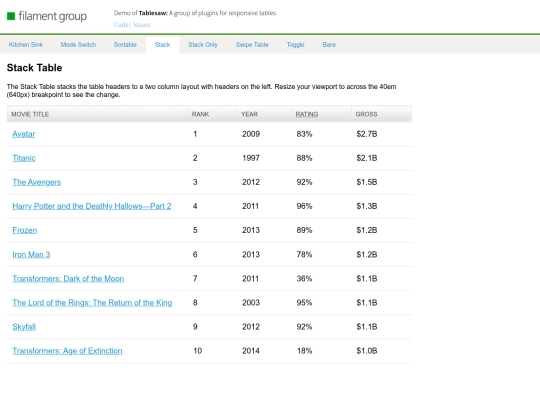Screen dimensions: 540x405
Task: Open Harry Potter and the Deathly Hallows link
Action: click(92, 206)
